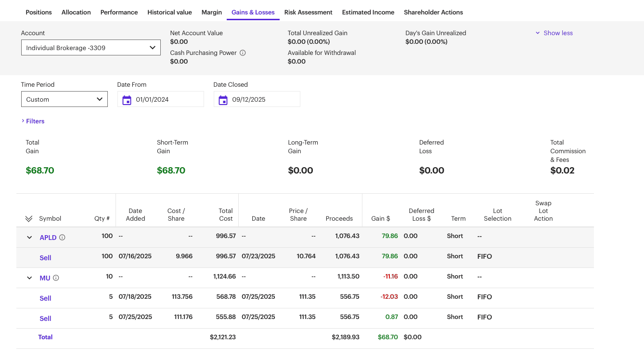Click the collapse-all double chevron icon

(x=29, y=219)
